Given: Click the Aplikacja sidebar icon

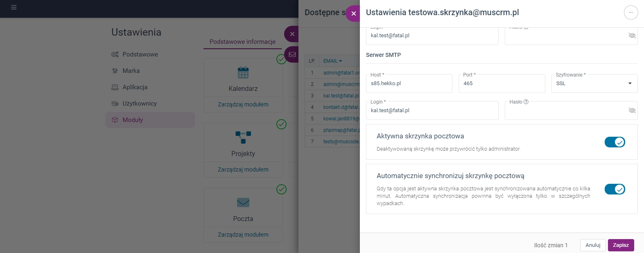Looking at the screenshot, I should (x=115, y=87).
